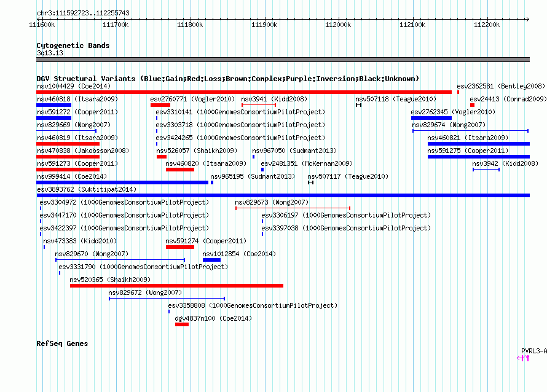Select the nsv3942 blue bracket glyph
Screen dimensions: 547x392
tap(486, 170)
